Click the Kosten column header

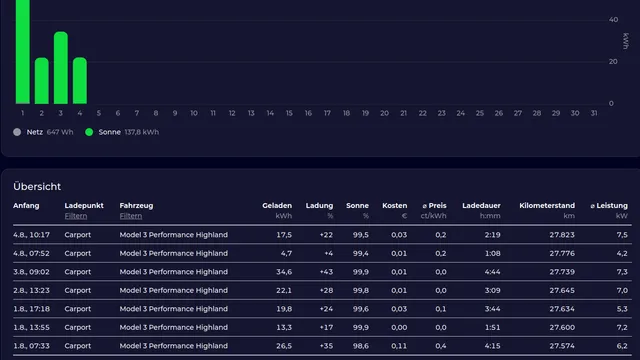(394, 206)
